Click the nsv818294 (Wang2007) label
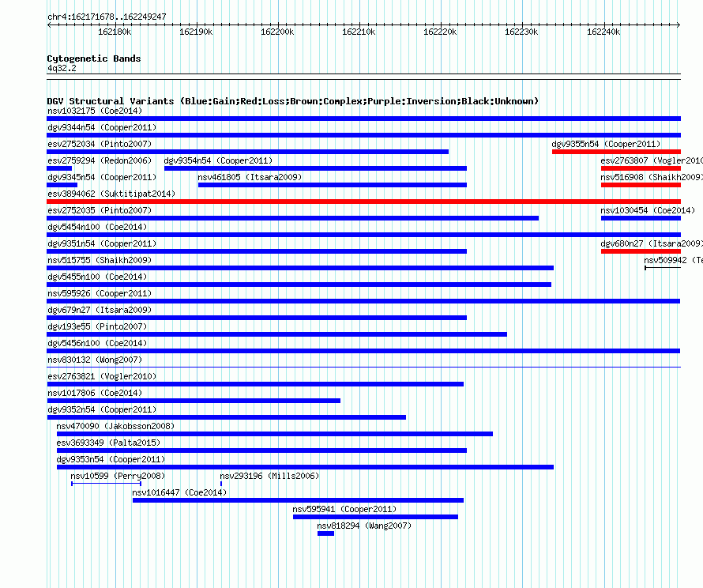The height and width of the screenshot is (588, 703). coord(364,526)
